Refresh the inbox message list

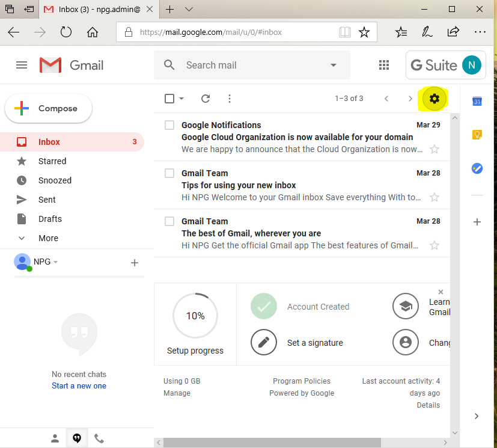coord(206,99)
